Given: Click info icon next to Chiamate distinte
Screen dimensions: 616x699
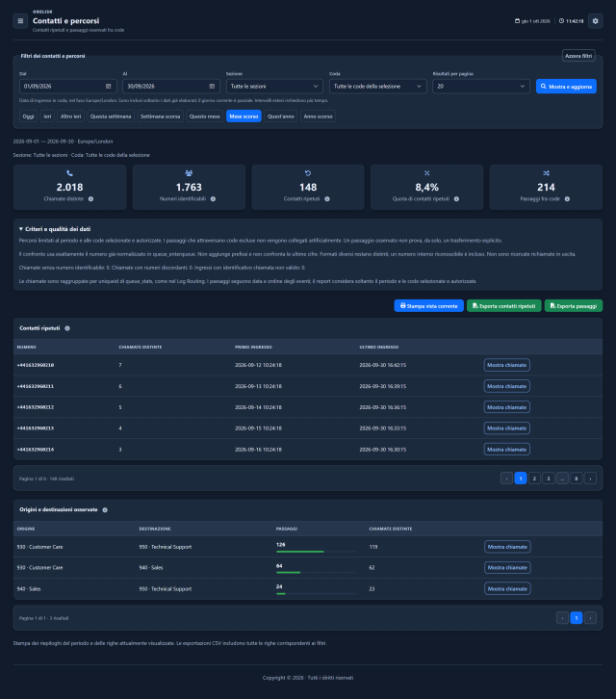Looking at the screenshot, I should tap(90, 199).
